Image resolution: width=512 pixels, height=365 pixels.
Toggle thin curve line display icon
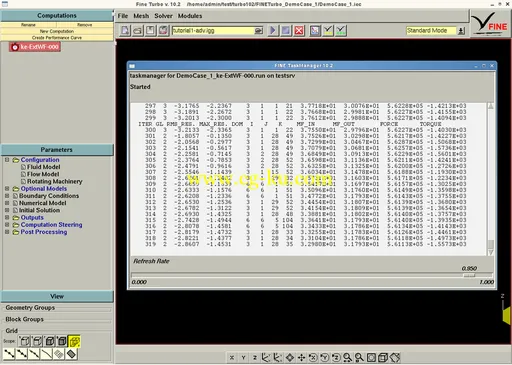(x=46, y=354)
